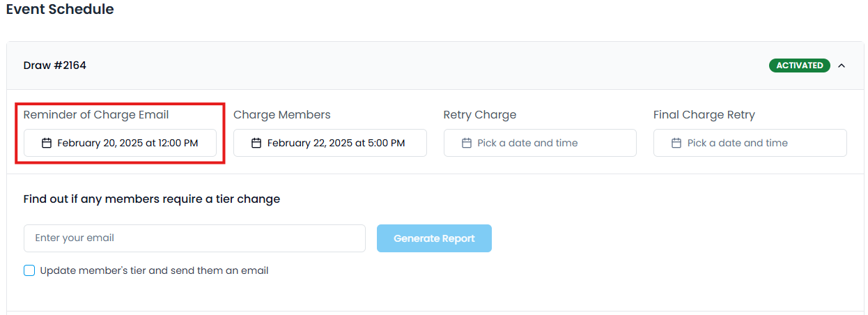
Task: Click calendar icon in Reminder of Charge Email field
Action: pos(47,143)
